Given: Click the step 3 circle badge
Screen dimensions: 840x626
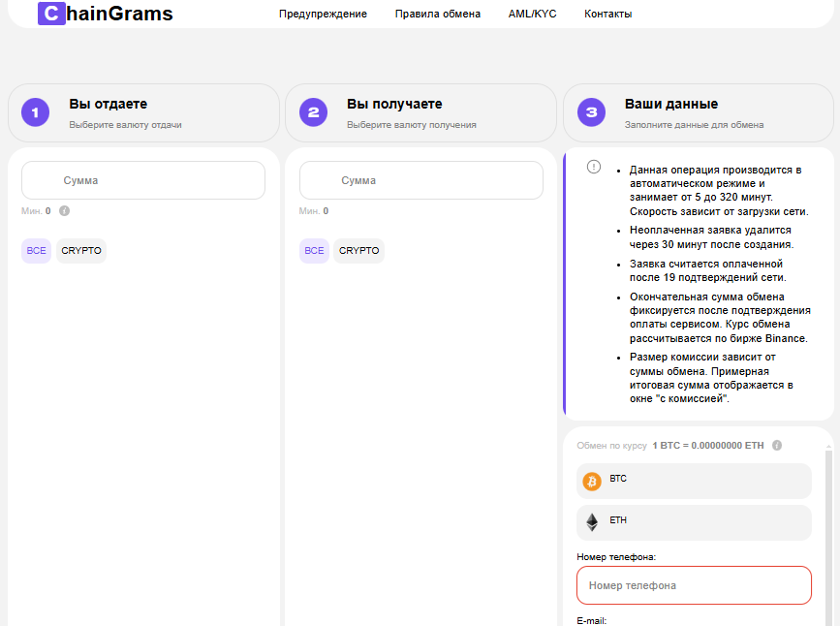Looking at the screenshot, I should point(591,112).
